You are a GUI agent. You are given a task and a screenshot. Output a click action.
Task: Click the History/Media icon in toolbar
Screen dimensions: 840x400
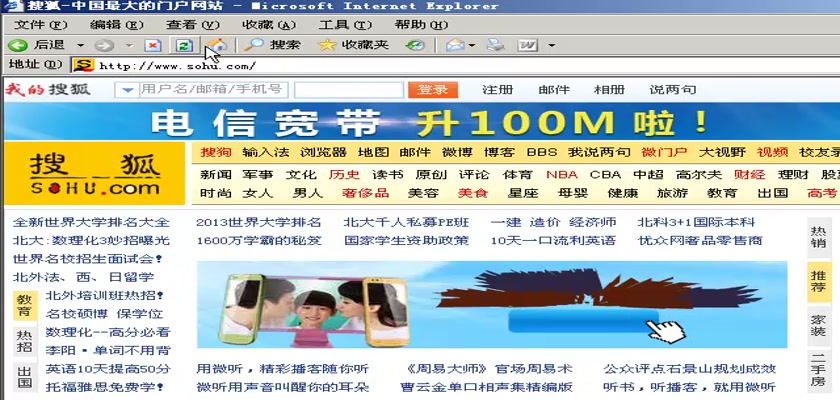[x=415, y=46]
